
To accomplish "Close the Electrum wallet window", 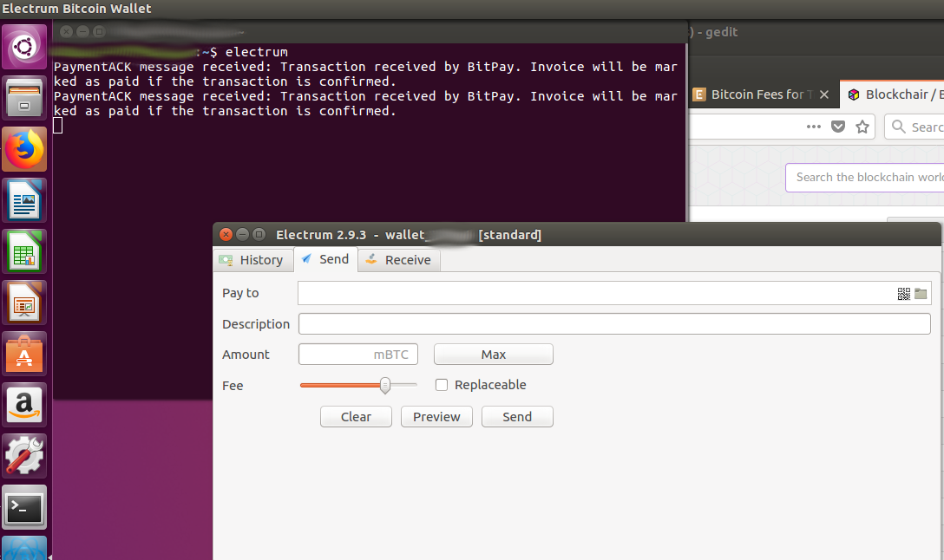I will [x=226, y=235].
